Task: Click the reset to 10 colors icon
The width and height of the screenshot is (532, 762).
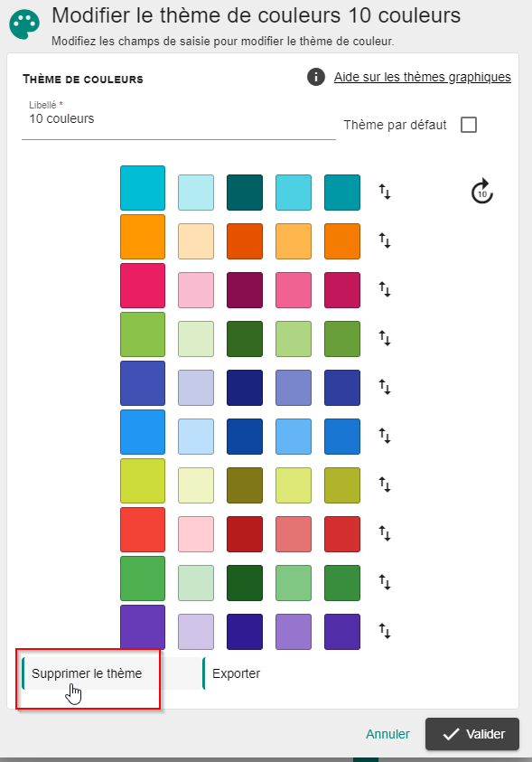Action: pyautogui.click(x=482, y=192)
